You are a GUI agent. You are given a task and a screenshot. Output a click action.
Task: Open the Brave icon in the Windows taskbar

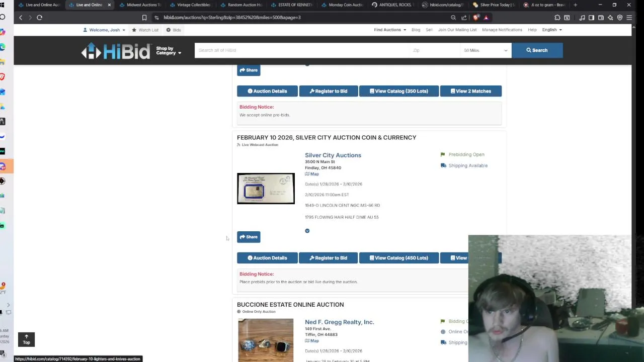(3, 76)
